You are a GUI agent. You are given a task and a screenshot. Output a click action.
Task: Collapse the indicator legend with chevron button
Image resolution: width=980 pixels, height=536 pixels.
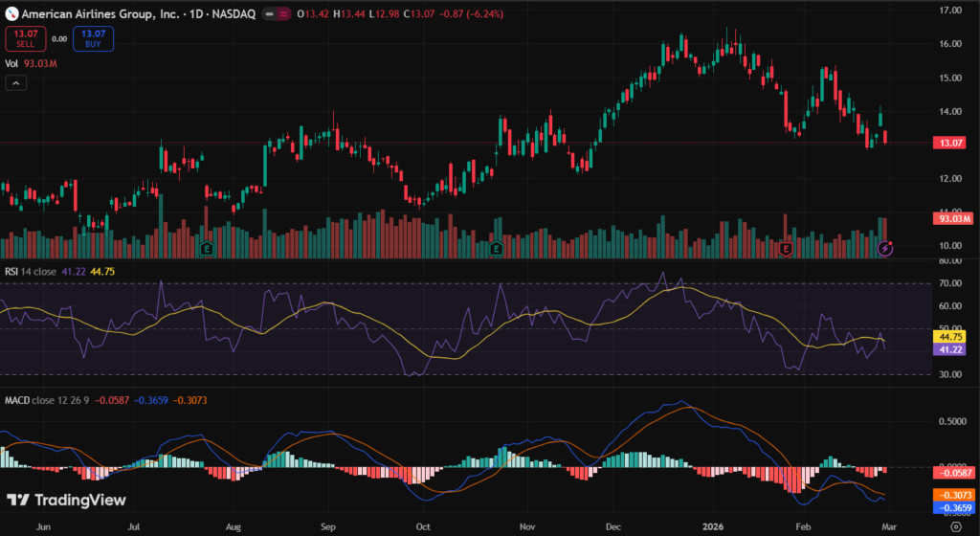[16, 83]
